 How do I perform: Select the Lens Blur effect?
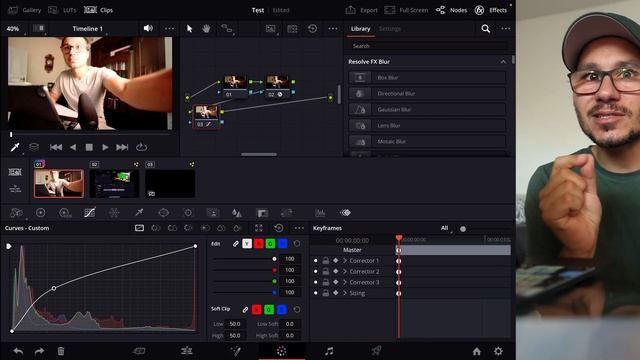click(x=427, y=125)
